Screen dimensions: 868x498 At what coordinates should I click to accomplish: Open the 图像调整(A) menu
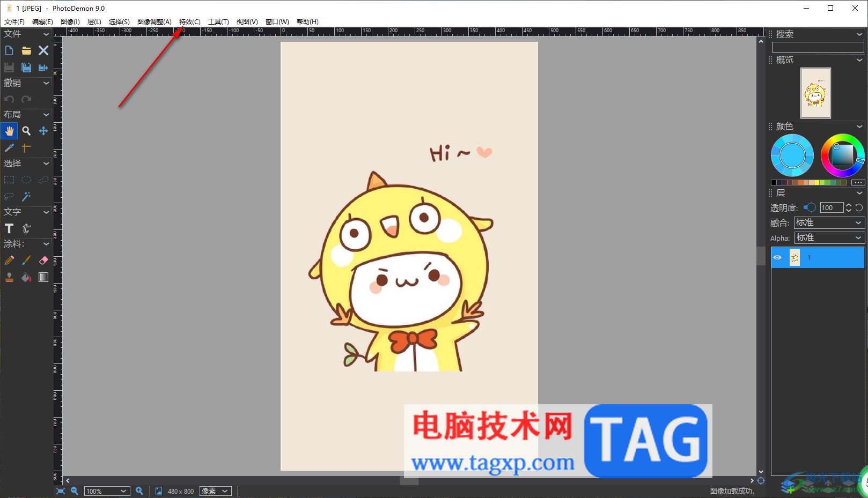(x=155, y=22)
